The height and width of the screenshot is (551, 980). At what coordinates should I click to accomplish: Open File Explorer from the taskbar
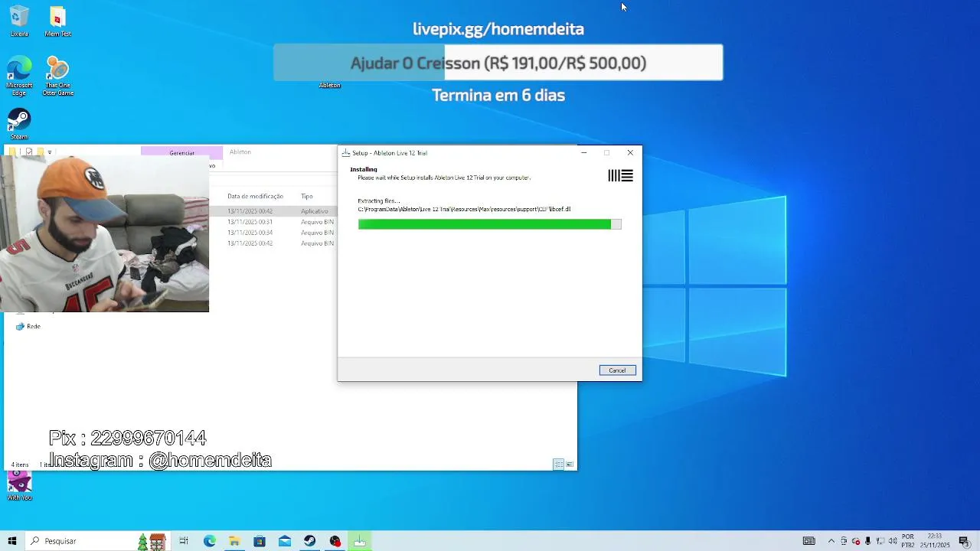[234, 541]
